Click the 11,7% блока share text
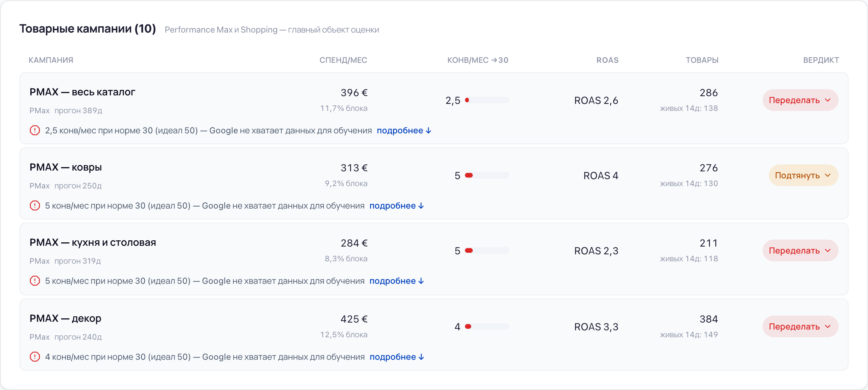Screen dimensions: 868x390 pyautogui.click(x=344, y=108)
